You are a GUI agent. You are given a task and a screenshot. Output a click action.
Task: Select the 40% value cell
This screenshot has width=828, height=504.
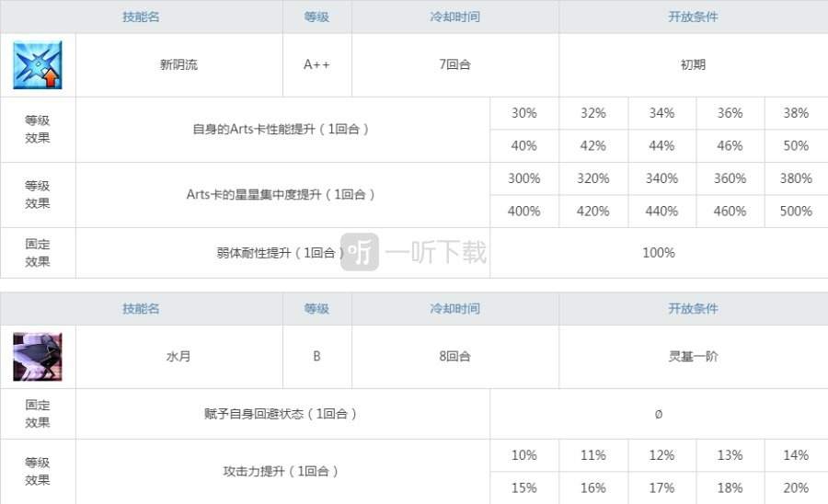524,145
